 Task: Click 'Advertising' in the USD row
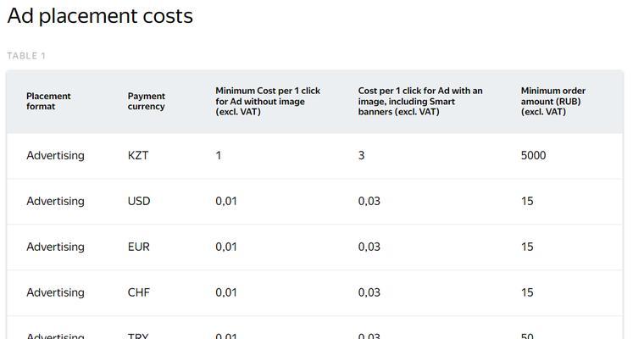(x=55, y=202)
